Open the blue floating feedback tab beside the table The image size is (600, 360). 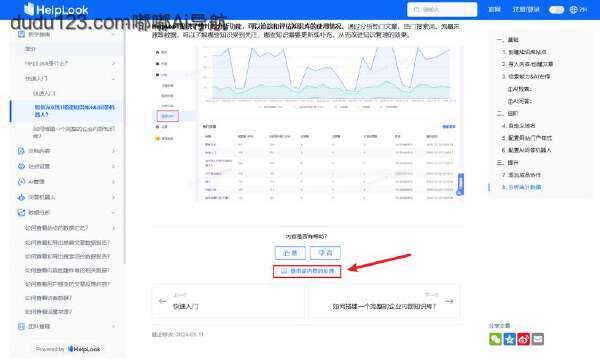click(x=461, y=184)
